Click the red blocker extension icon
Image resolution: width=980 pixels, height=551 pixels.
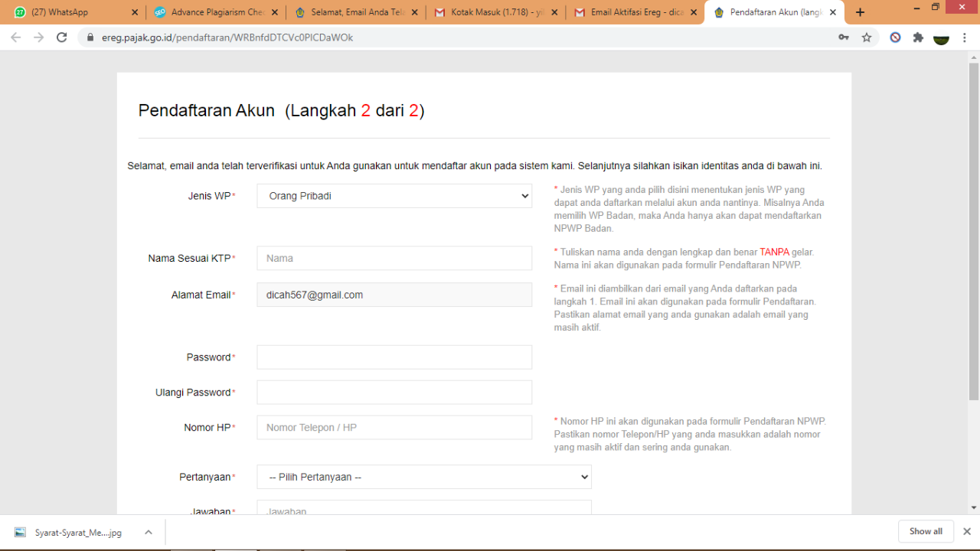(x=895, y=37)
